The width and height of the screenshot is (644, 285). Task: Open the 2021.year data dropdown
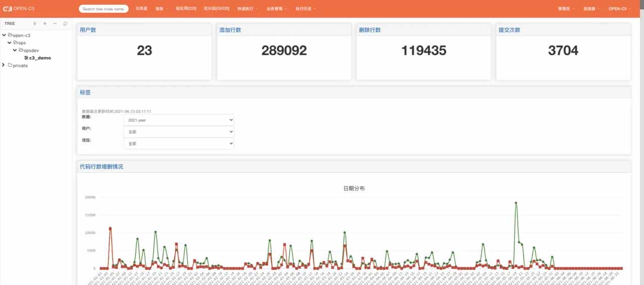coord(179,120)
